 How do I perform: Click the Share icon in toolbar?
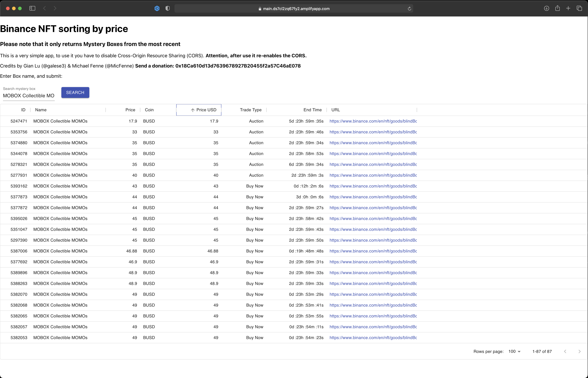(558, 8)
